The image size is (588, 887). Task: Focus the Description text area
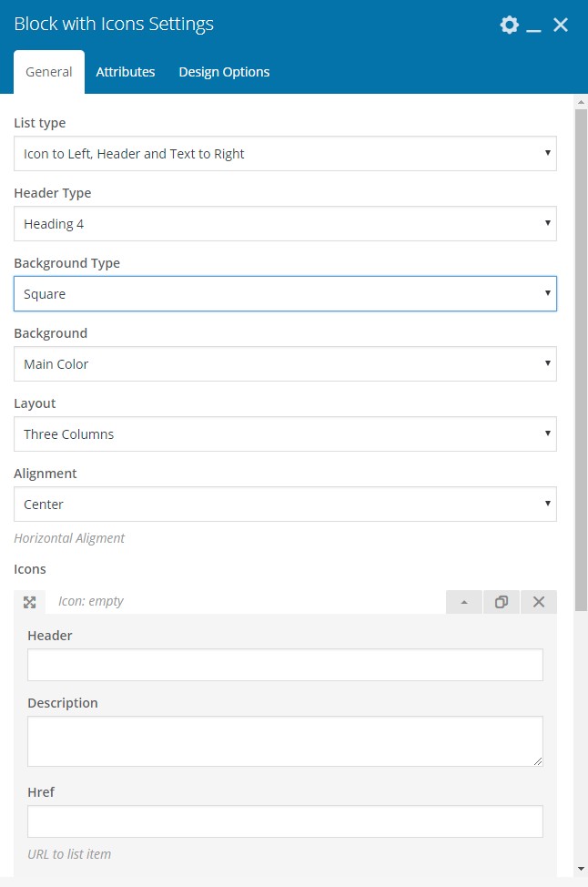coord(286,741)
